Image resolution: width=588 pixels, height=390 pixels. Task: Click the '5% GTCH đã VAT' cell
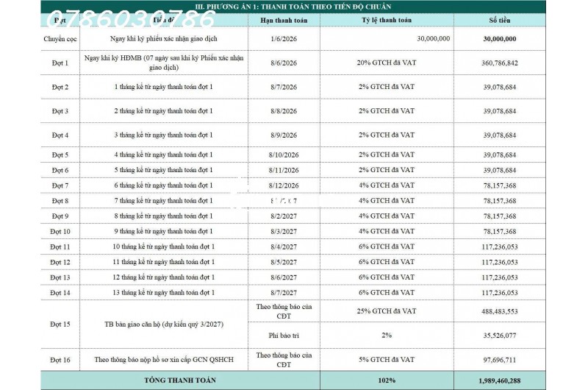pos(387,360)
